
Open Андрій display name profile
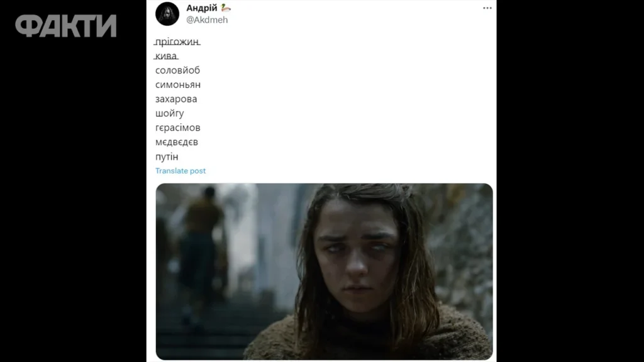click(x=202, y=8)
